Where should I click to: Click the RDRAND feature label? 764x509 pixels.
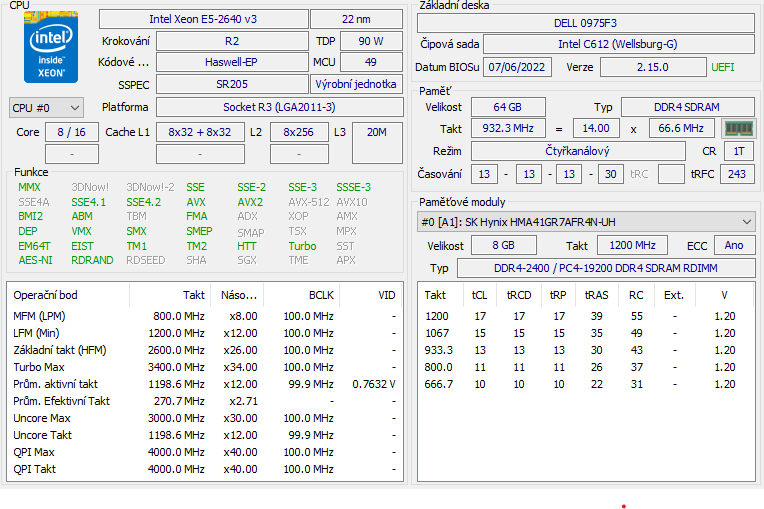coord(92,261)
